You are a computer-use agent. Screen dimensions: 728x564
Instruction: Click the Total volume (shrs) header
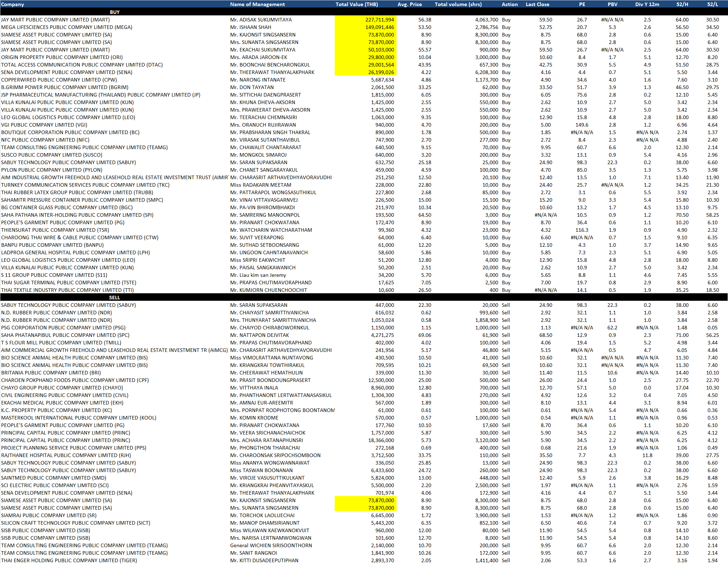(458, 4)
